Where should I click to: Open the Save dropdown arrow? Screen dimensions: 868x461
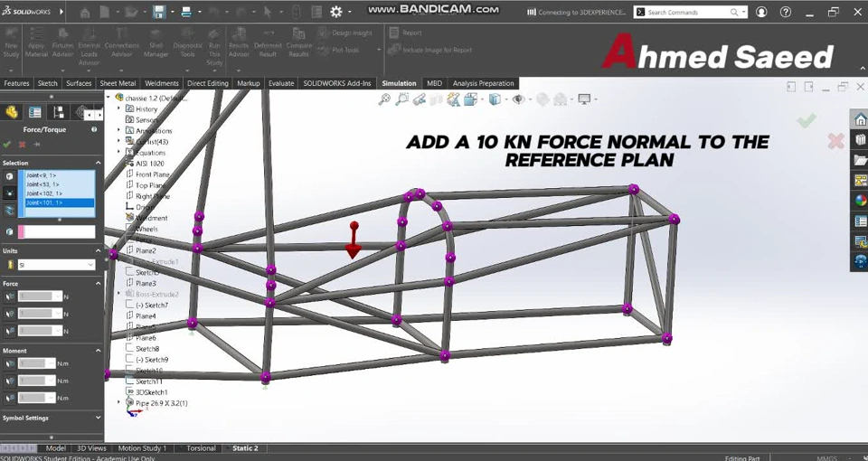pyautogui.click(x=172, y=12)
